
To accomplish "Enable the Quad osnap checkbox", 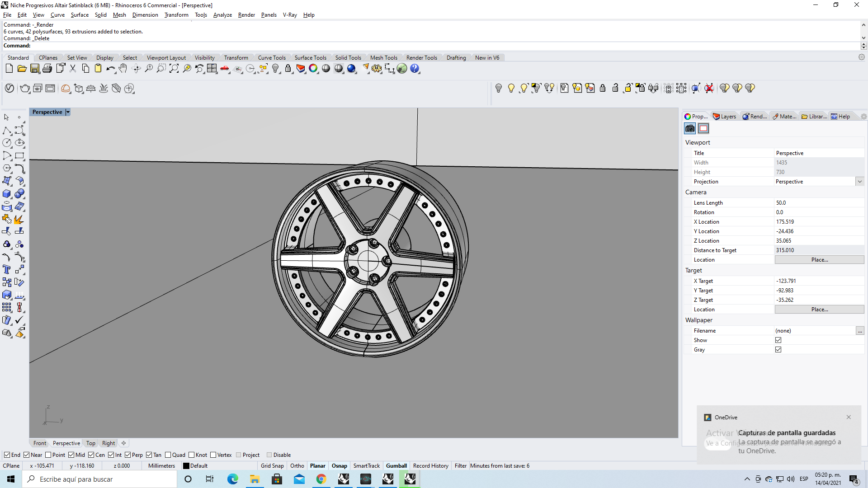I will (x=168, y=455).
